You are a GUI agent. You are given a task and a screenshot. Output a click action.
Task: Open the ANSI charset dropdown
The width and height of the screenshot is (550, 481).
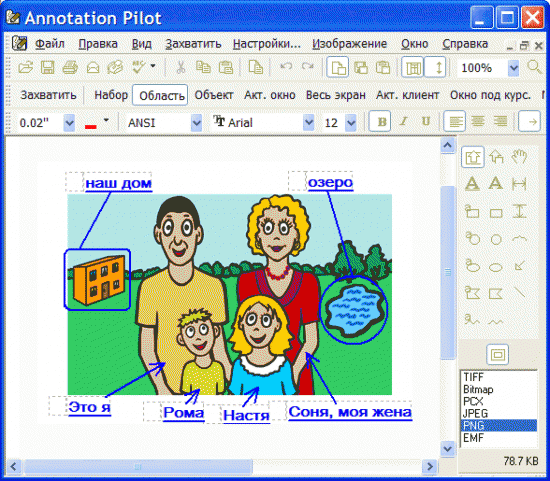tap(196, 123)
